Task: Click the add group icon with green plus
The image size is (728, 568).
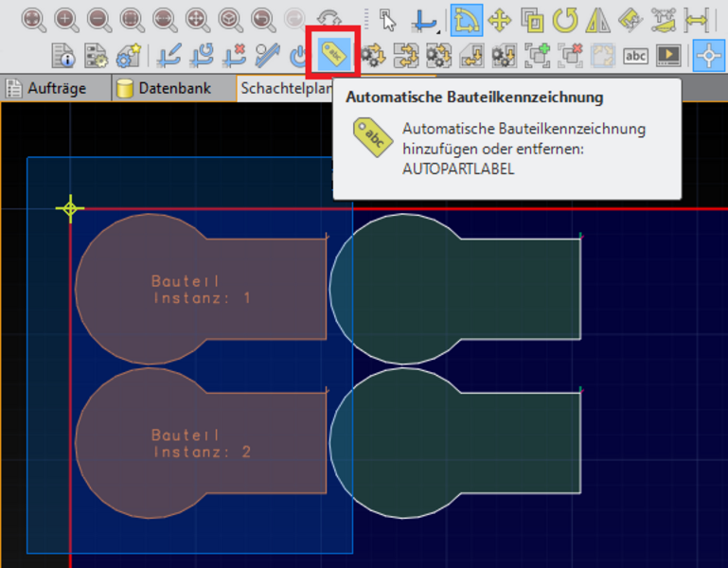Action: point(538,56)
